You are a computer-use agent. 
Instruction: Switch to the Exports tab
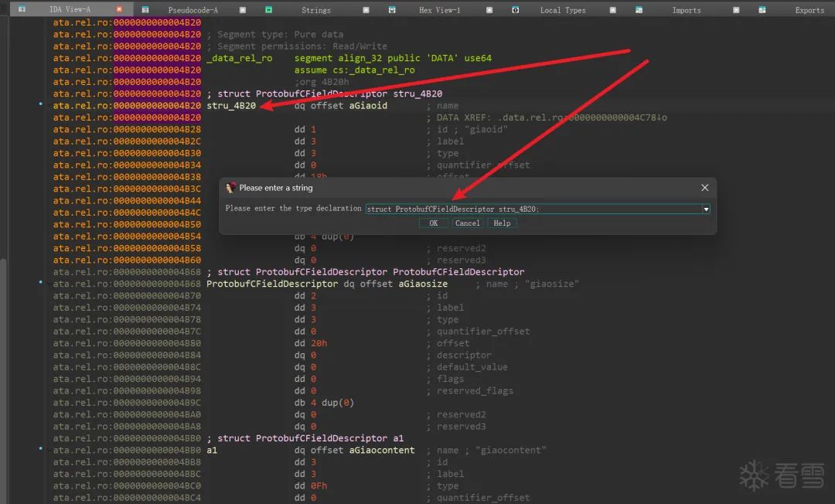[x=809, y=9]
